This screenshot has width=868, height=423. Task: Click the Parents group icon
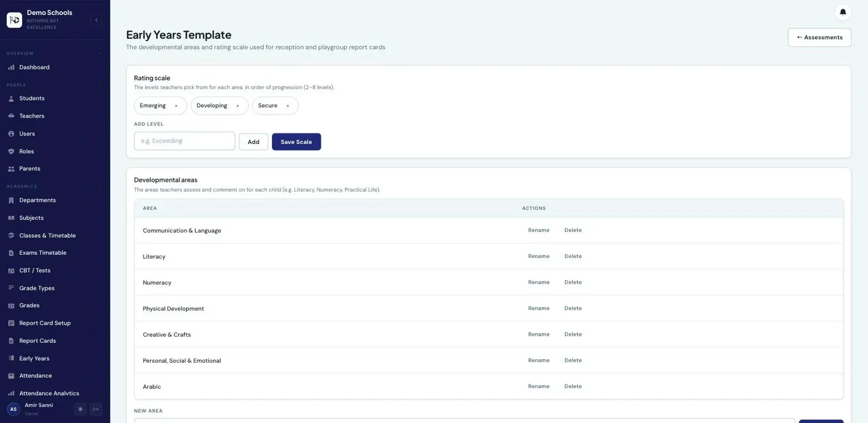point(11,169)
